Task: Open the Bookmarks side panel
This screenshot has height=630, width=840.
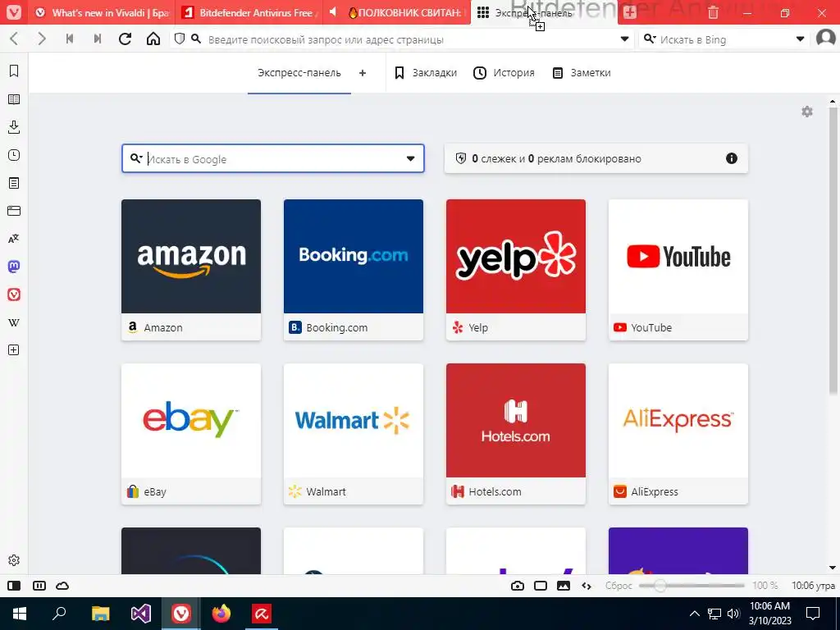Action: coord(14,71)
